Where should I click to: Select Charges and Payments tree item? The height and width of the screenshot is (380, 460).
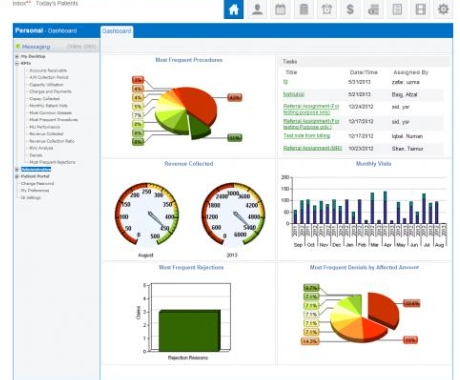point(50,92)
